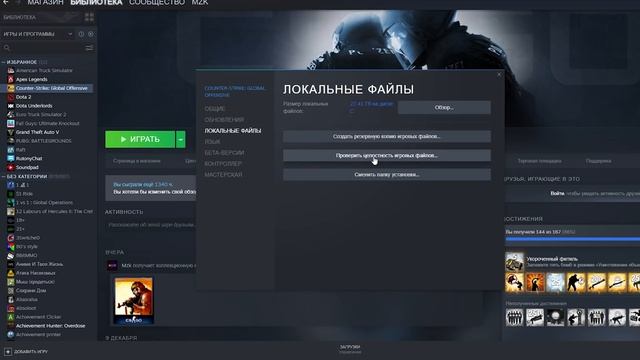Viewport: 640px width, 360px height.
Task: Click the create backup of game files button
Action: tap(387, 136)
